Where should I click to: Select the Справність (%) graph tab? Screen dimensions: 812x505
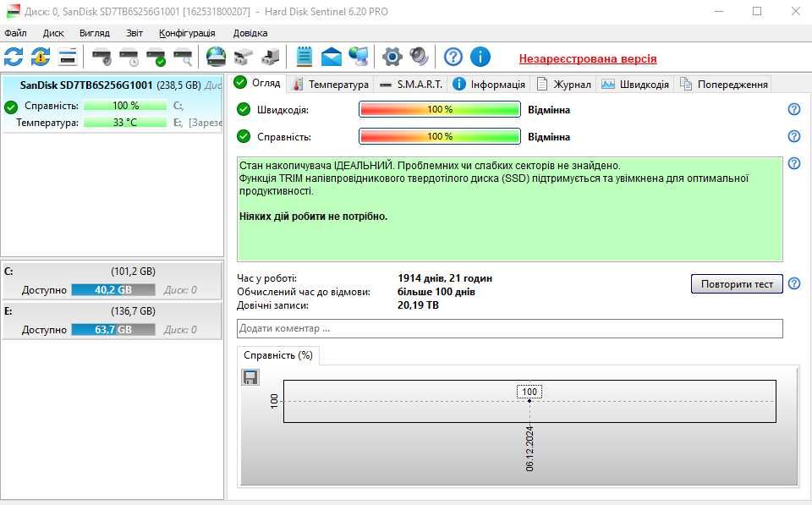pyautogui.click(x=278, y=355)
